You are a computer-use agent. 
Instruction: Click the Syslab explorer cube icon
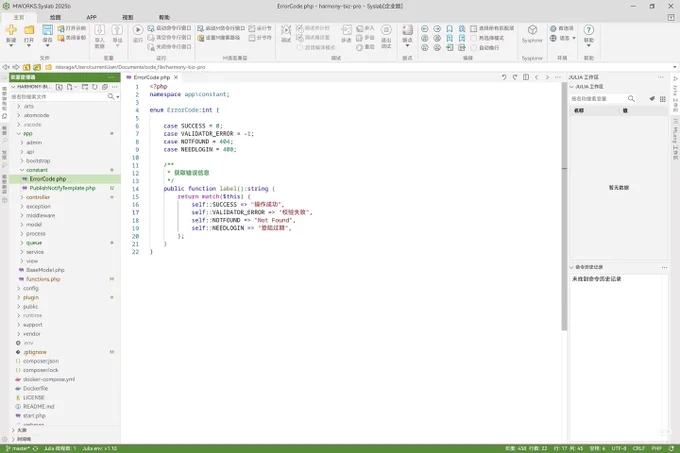(x=532, y=30)
